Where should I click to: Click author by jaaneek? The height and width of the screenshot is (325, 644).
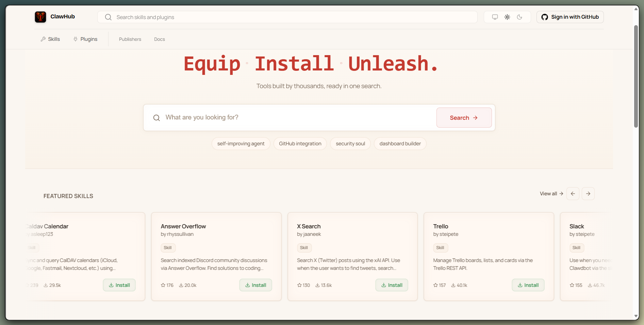click(x=309, y=234)
